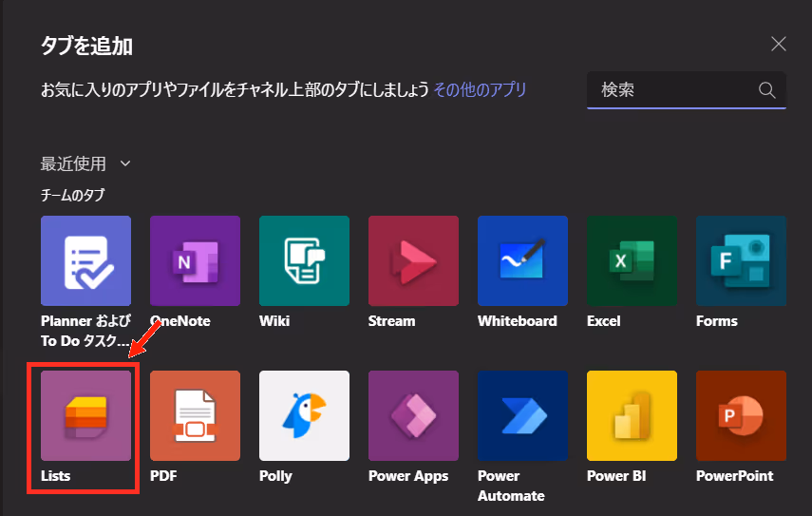812x516 pixels.
Task: Select the Polly parrot app tile
Action: click(x=305, y=415)
